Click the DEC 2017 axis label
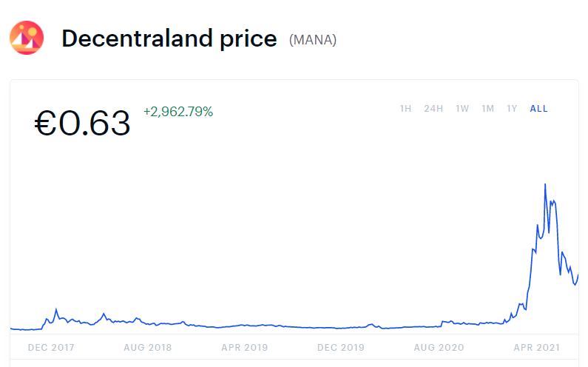This screenshot has width=588, height=367. click(x=51, y=346)
